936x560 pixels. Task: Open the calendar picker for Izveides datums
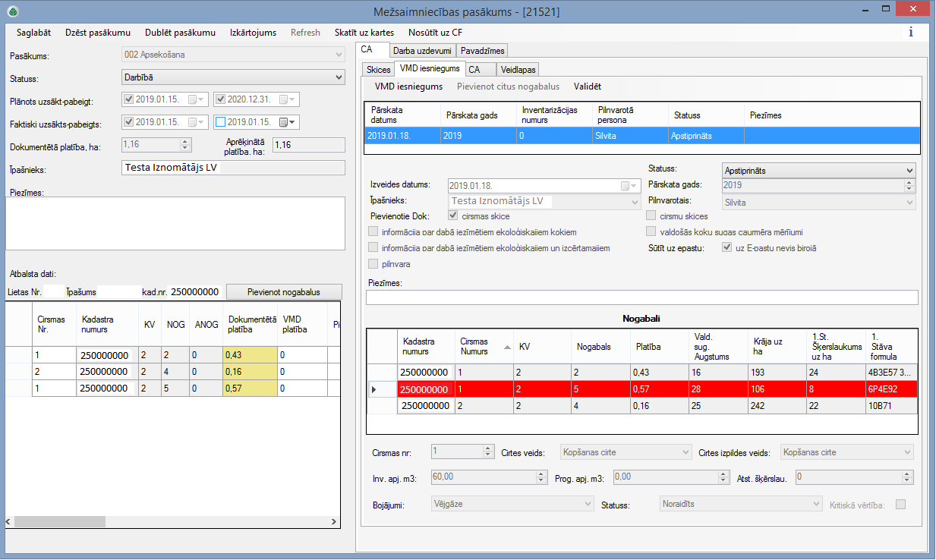tap(629, 185)
